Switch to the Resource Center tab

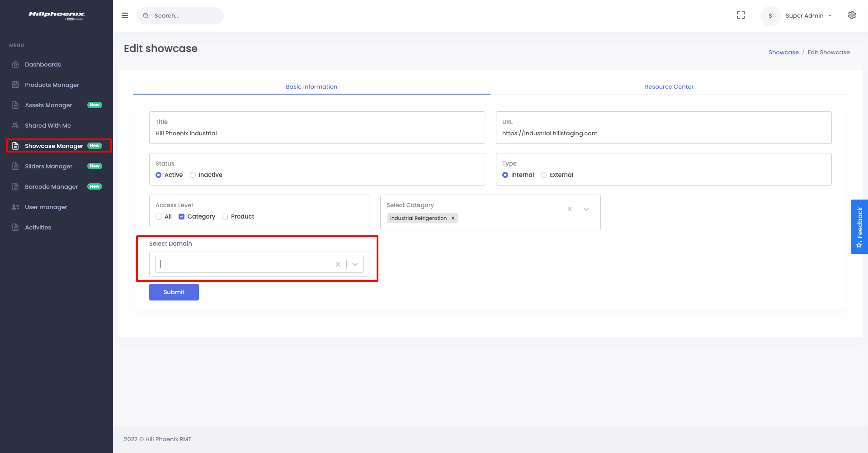[669, 86]
